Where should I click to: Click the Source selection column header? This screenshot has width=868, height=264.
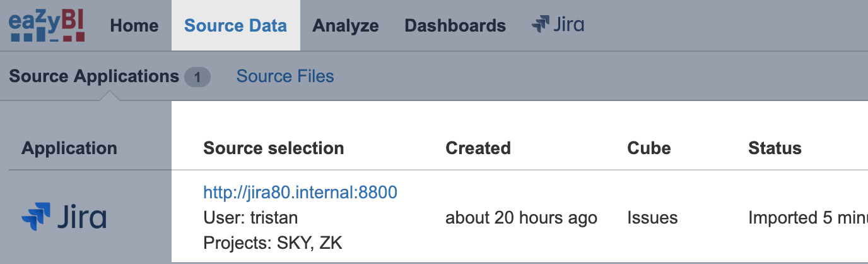(x=274, y=148)
